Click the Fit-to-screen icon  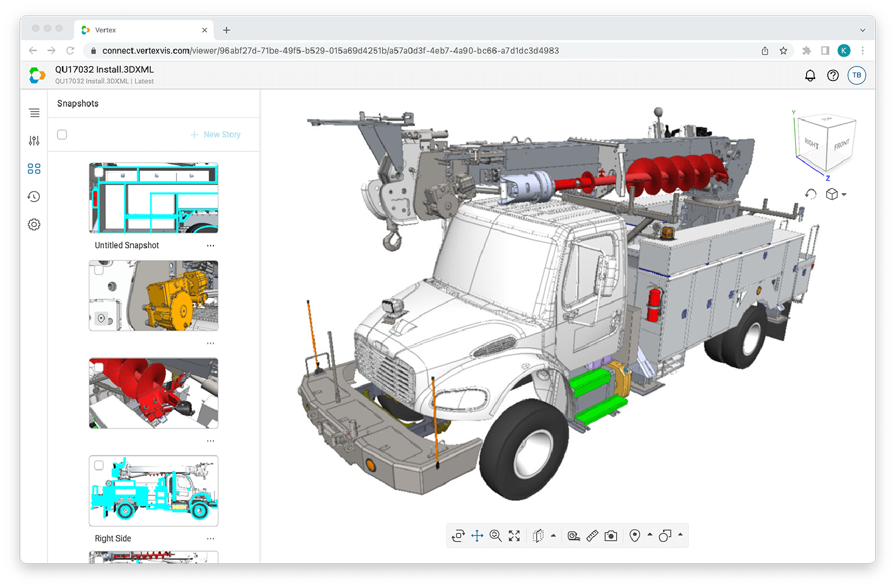point(514,536)
